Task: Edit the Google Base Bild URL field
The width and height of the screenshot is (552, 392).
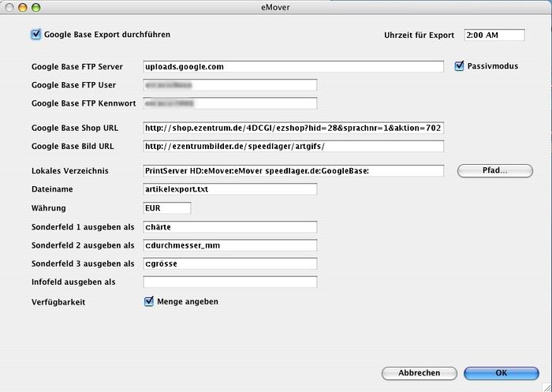Action: coord(293,146)
